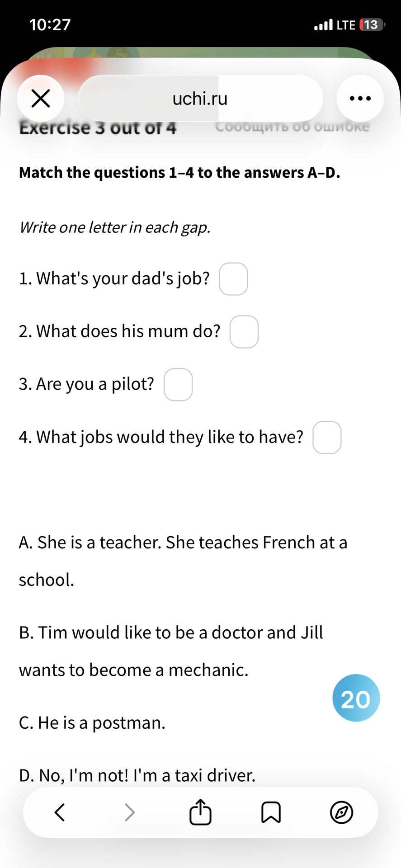Tap the 'Exercise 3 out of 4' heading
The height and width of the screenshot is (868, 401).
(x=98, y=128)
